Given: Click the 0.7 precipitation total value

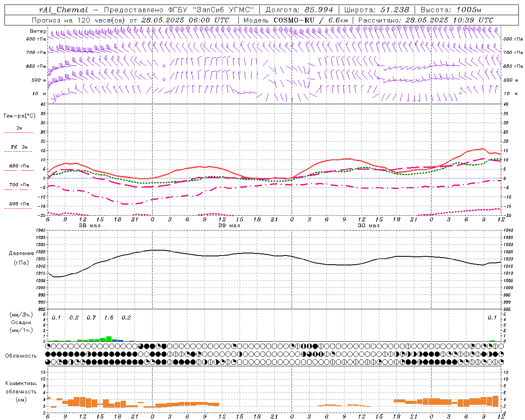Looking at the screenshot, I should [91, 318].
